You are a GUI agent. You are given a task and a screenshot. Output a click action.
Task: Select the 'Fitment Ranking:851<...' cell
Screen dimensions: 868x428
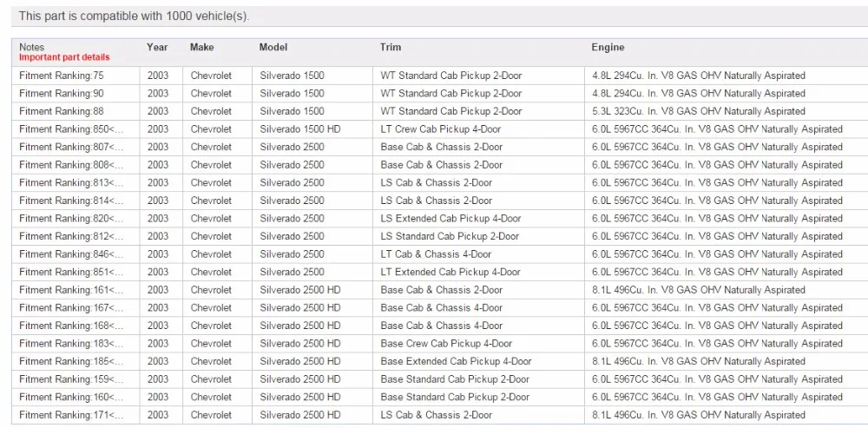point(76,272)
